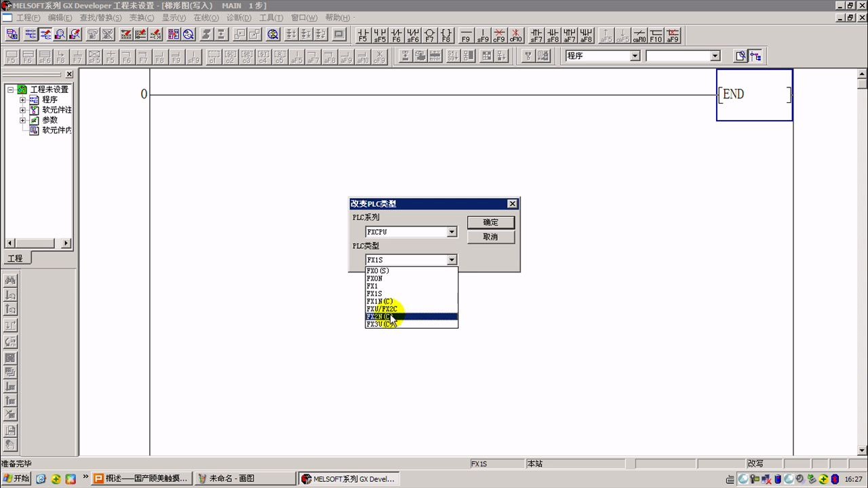Open the 程序 toolbar dropdown
The image size is (868, 488).
point(635,56)
